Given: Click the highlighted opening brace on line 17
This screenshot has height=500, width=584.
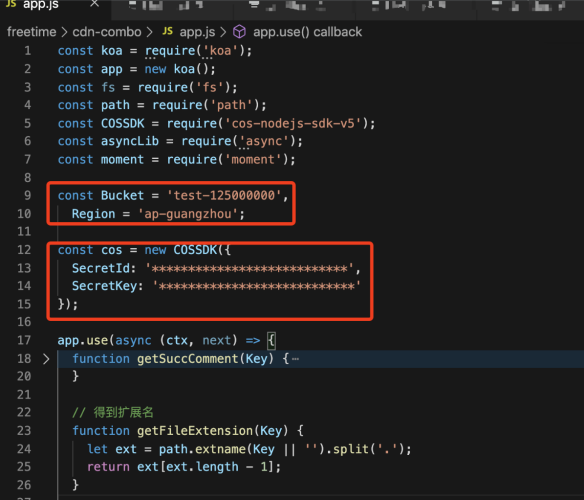Looking at the screenshot, I should [272, 341].
